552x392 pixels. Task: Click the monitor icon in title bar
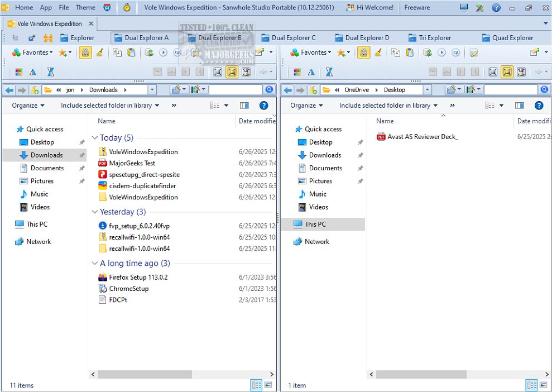pyautogui.click(x=464, y=7)
